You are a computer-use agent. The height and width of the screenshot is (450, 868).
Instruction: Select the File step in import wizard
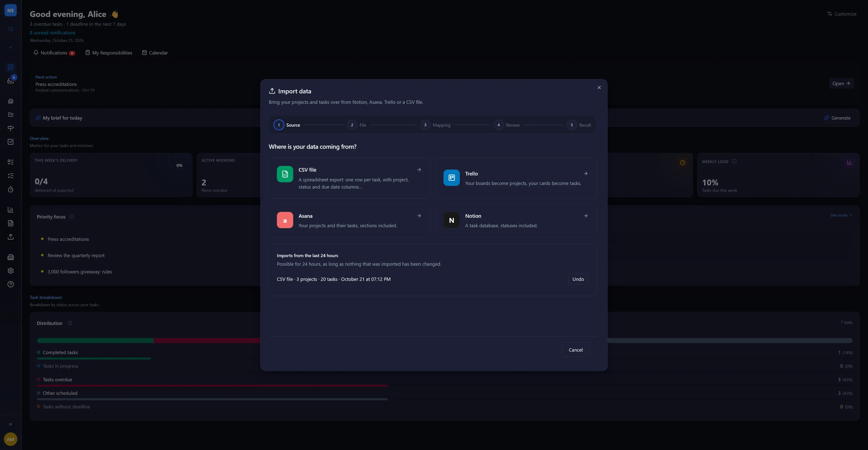(356, 125)
